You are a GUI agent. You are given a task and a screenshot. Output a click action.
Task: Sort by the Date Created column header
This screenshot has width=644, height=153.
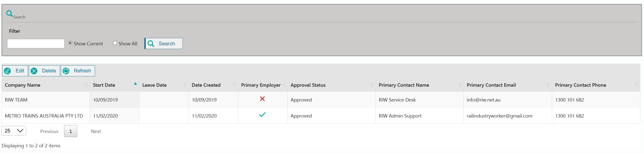coord(206,85)
